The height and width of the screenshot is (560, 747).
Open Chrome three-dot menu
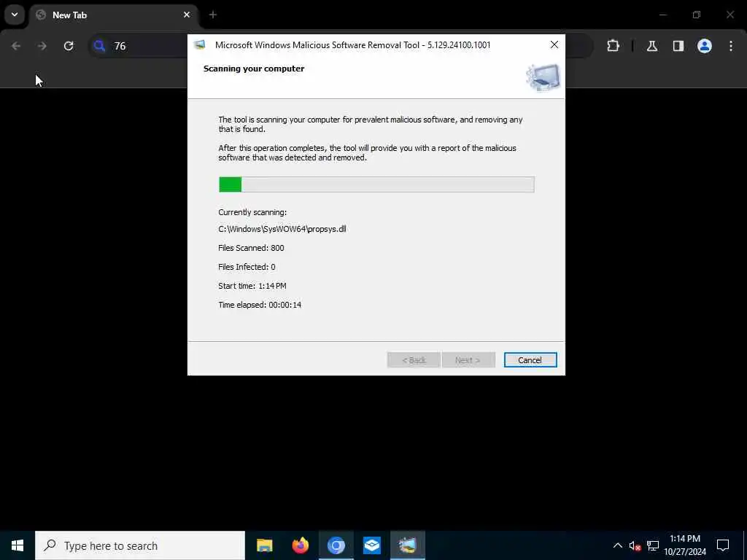tap(731, 46)
